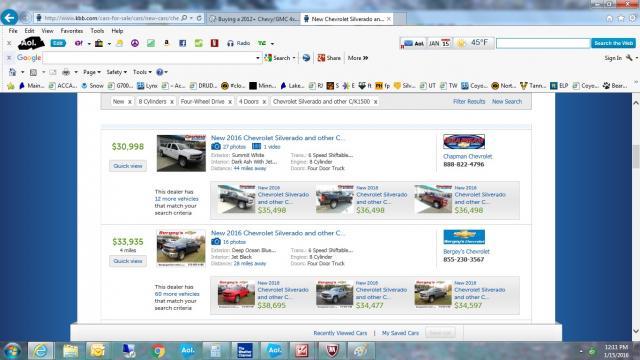The height and width of the screenshot is (360, 640).
Task: Remove the 8 Cylinders filter
Action: (172, 102)
